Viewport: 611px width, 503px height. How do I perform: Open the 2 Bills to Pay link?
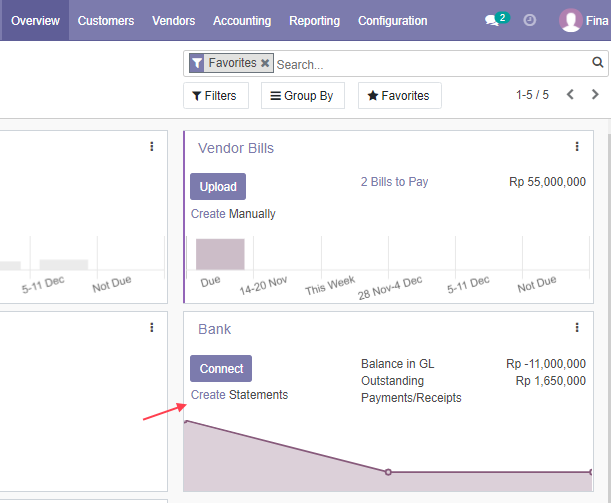click(x=394, y=182)
